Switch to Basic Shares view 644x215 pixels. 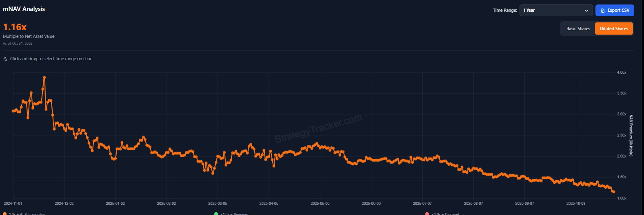point(578,29)
